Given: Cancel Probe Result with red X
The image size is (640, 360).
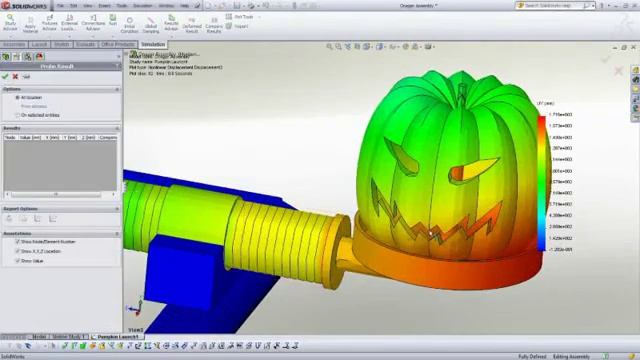Looking at the screenshot, I should [16, 76].
